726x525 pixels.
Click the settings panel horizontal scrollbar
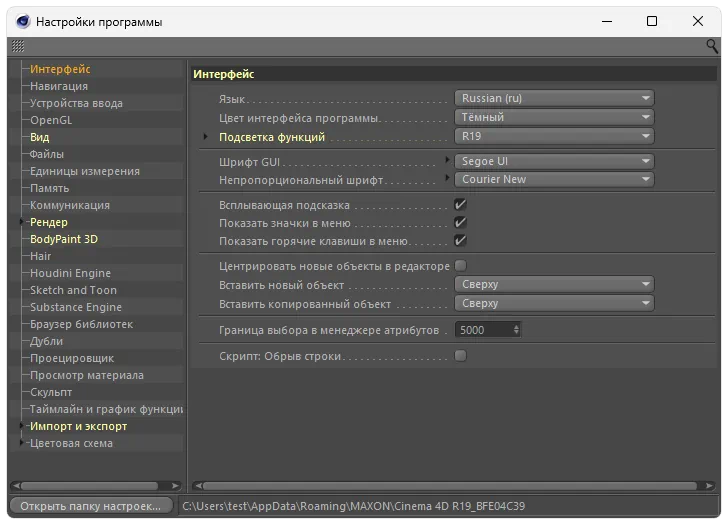pyautogui.click(x=450, y=486)
